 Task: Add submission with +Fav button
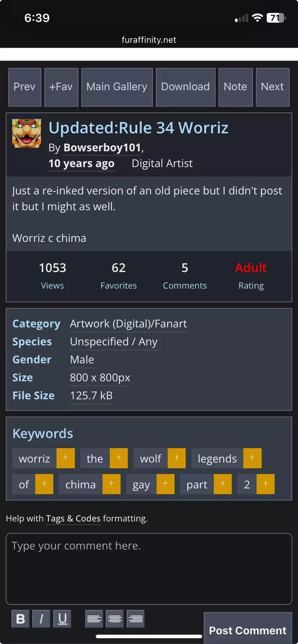(x=61, y=87)
